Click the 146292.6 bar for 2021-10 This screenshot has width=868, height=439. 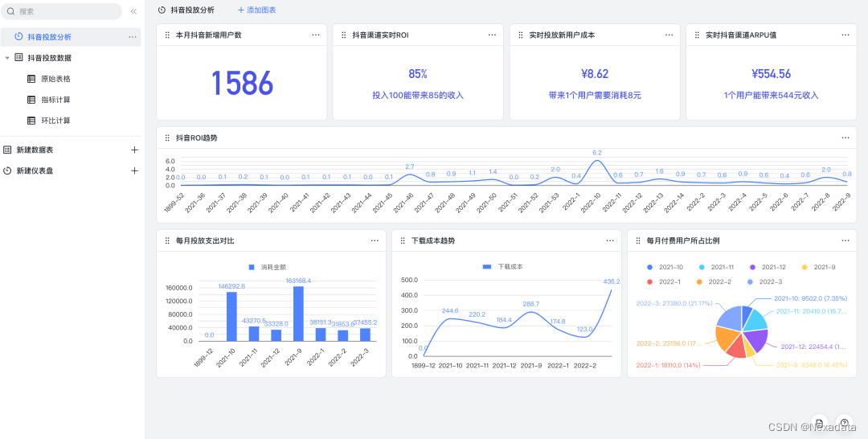(x=231, y=316)
